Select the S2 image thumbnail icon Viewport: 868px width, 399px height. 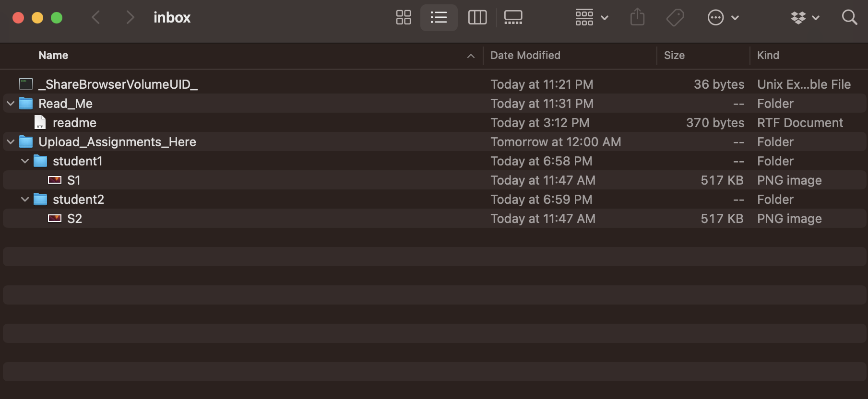[55, 218]
